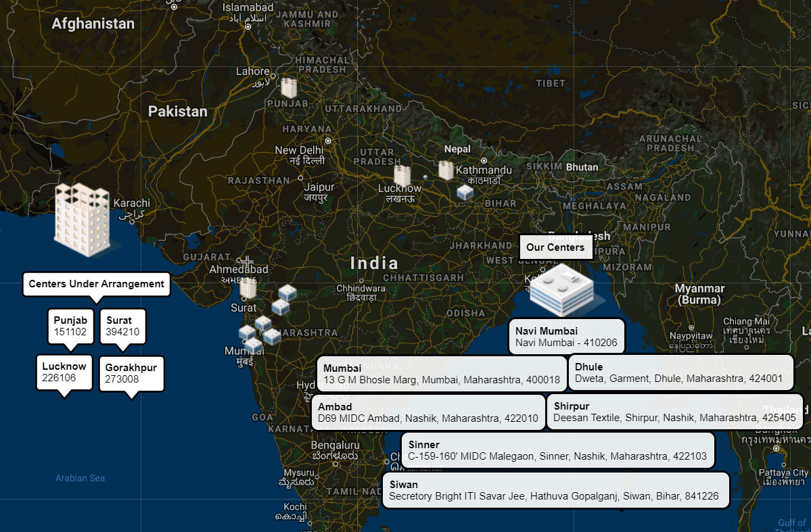This screenshot has width=811, height=532.
Task: Select the Rajasthan state label
Action: pos(259,180)
